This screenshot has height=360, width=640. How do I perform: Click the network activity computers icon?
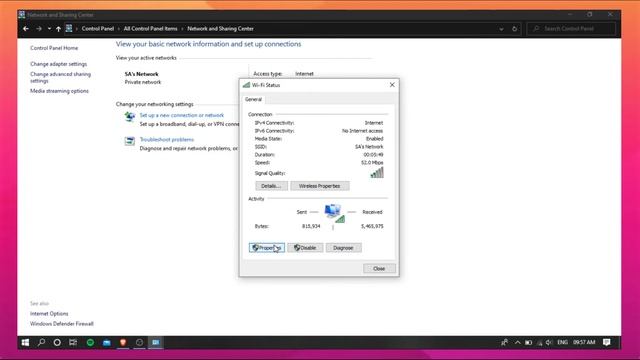pyautogui.click(x=334, y=213)
